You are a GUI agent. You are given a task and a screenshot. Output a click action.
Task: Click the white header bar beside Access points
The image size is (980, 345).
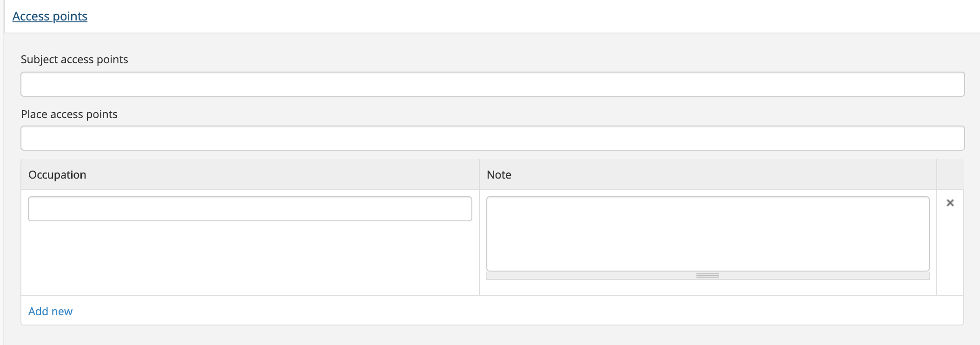[511, 16]
